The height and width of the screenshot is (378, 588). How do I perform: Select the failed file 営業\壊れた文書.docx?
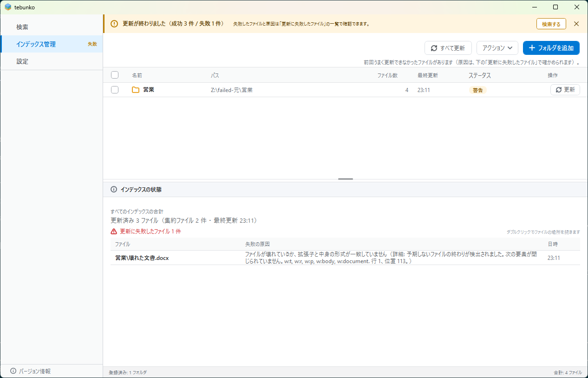pyautogui.click(x=142, y=258)
